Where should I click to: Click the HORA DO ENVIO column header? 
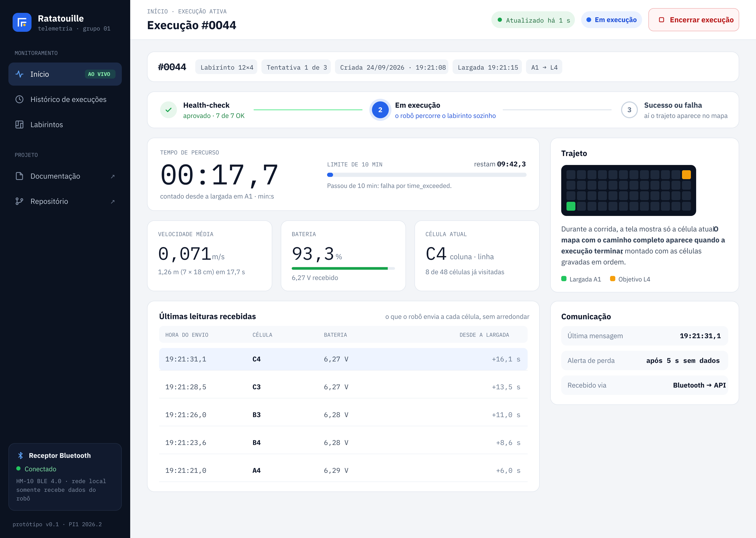click(x=187, y=335)
